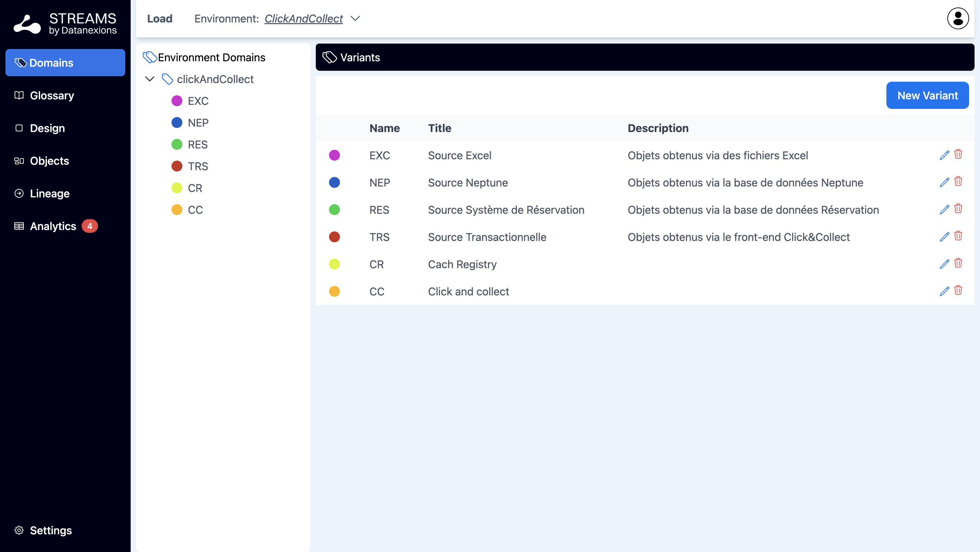This screenshot has width=980, height=552.
Task: Open the user profile avatar icon
Action: coord(958,18)
